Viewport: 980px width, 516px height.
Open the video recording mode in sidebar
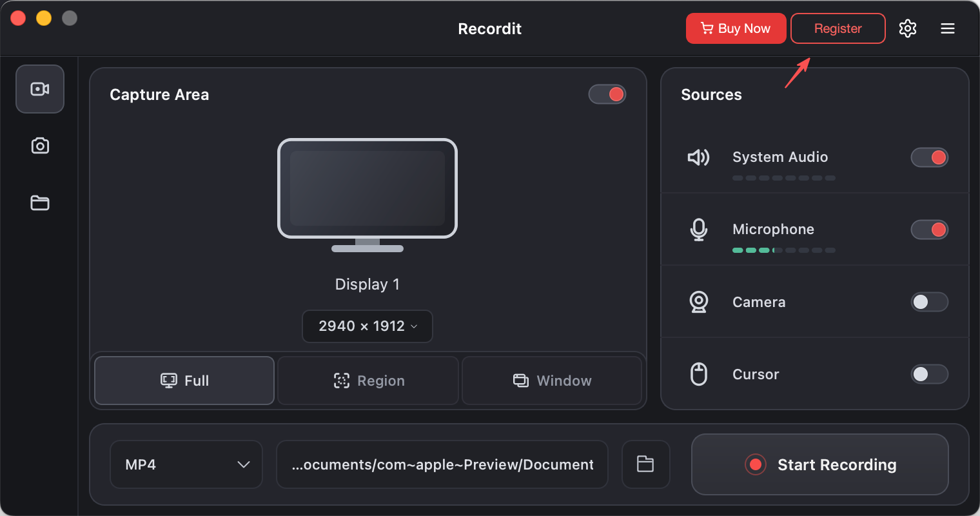[x=40, y=89]
